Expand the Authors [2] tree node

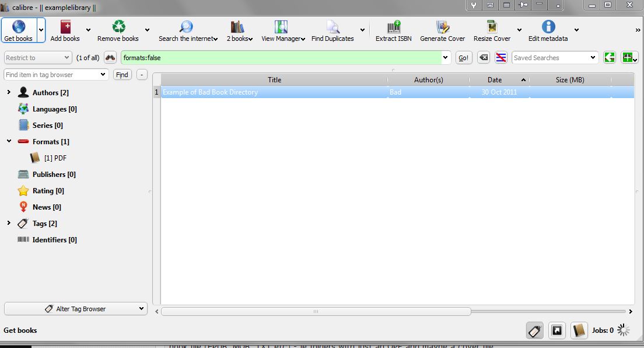pyautogui.click(x=9, y=92)
